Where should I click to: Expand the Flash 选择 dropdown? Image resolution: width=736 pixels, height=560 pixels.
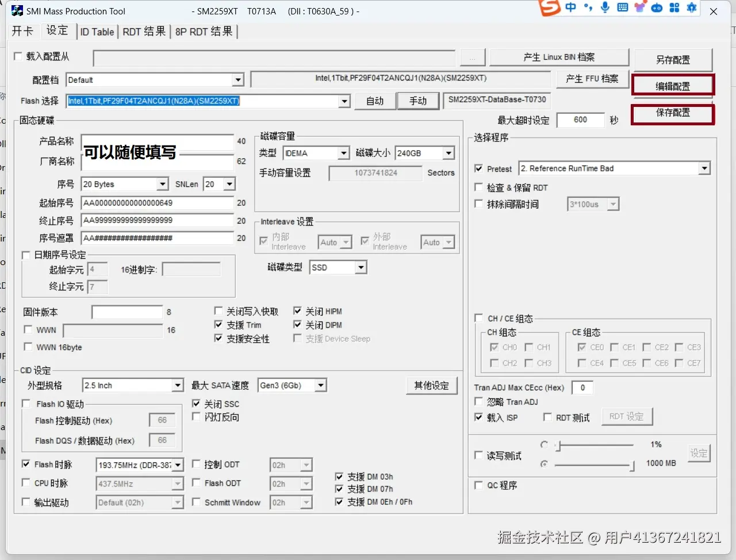344,101
